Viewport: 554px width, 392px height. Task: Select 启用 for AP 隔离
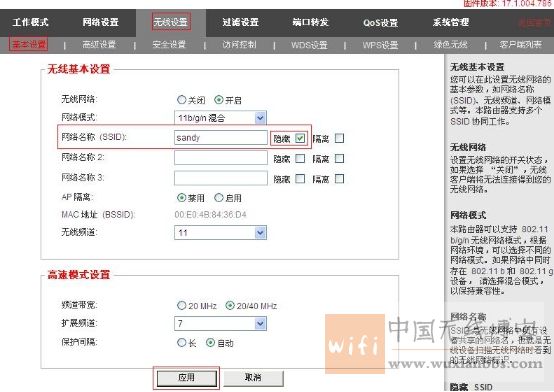pos(219,198)
